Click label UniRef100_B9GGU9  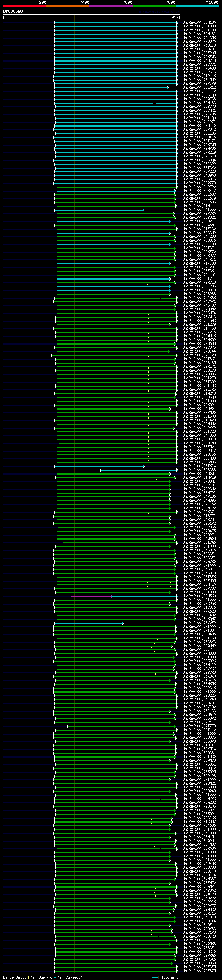click(x=199, y=233)
